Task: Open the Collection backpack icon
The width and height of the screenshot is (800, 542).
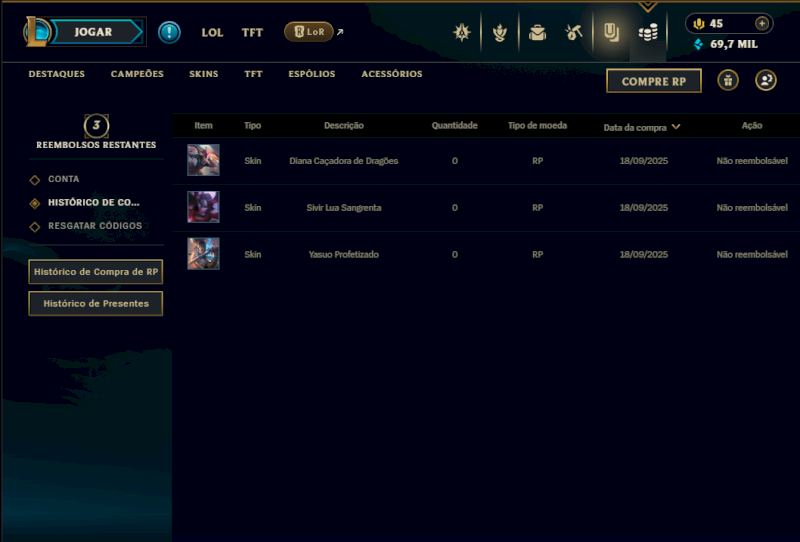Action: click(537, 33)
